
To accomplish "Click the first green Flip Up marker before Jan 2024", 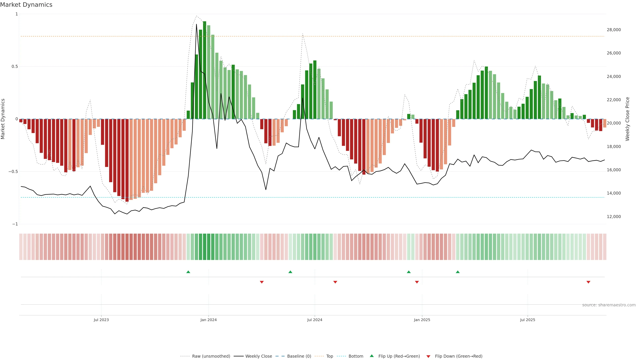I will 188,272.
